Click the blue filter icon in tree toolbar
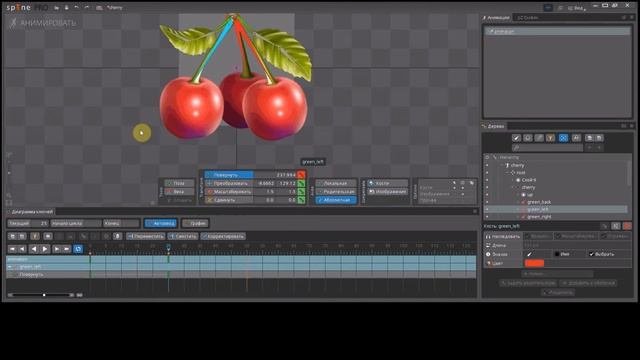This screenshot has width=640, height=360. tap(563, 138)
